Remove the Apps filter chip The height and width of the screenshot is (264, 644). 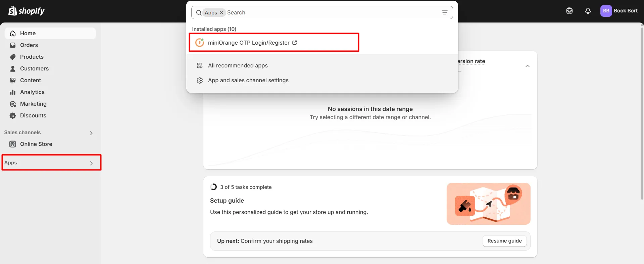221,12
